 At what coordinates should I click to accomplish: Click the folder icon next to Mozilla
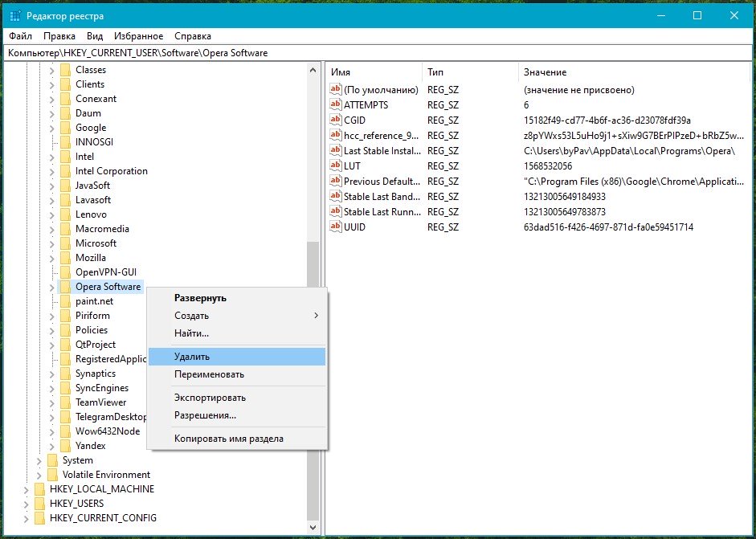click(x=66, y=258)
